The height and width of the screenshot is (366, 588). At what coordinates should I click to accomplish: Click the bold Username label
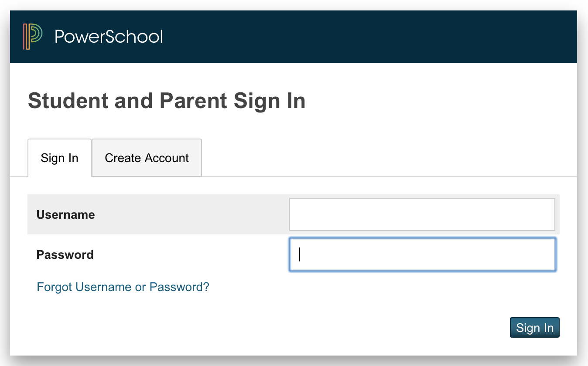point(65,215)
